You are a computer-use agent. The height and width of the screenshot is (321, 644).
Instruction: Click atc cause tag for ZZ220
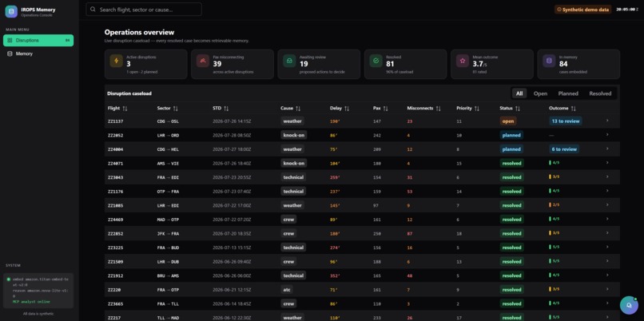coord(287,289)
